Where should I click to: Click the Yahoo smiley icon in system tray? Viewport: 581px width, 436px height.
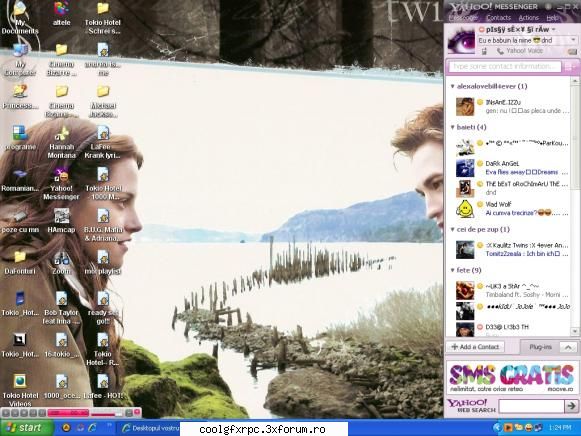click(x=528, y=428)
